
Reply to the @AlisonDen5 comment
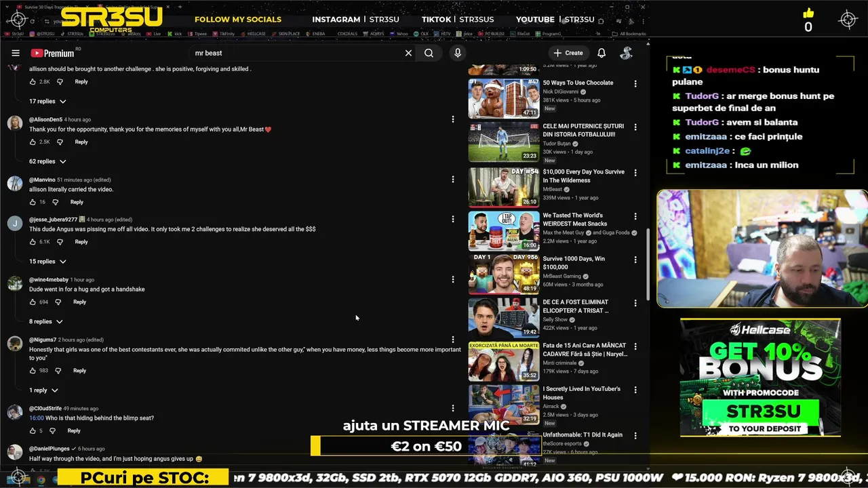[x=81, y=142]
